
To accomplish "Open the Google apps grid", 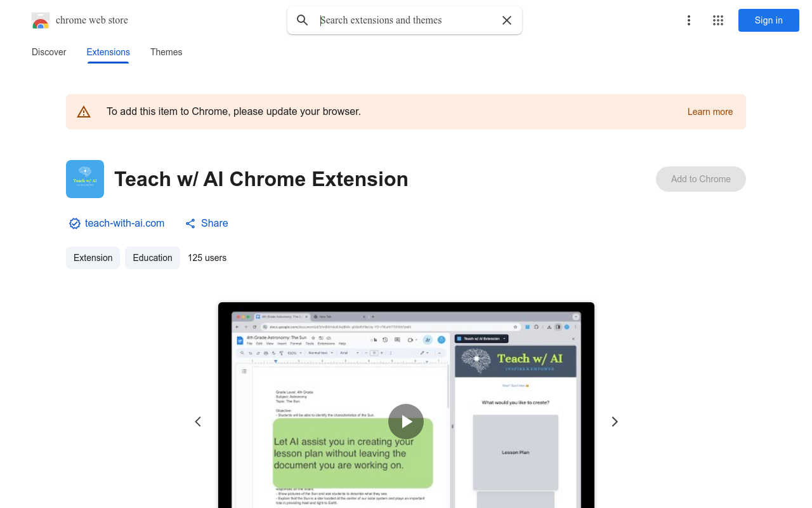I will (x=718, y=20).
